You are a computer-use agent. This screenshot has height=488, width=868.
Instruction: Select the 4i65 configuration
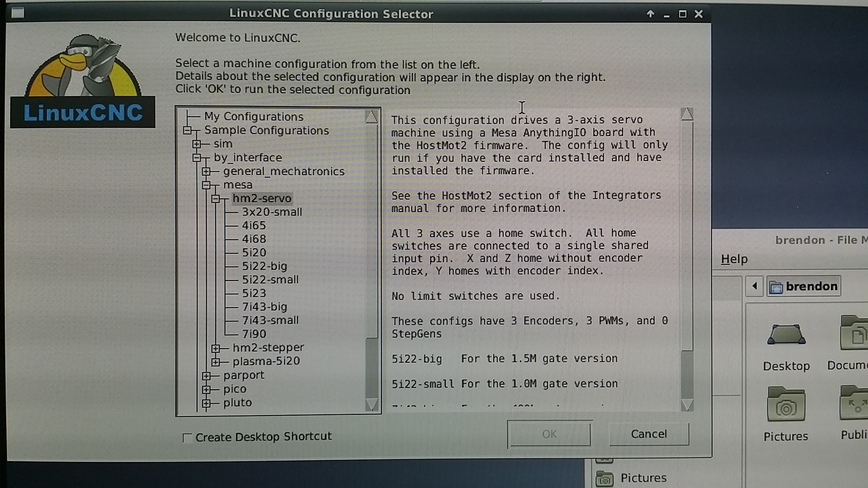coord(254,225)
